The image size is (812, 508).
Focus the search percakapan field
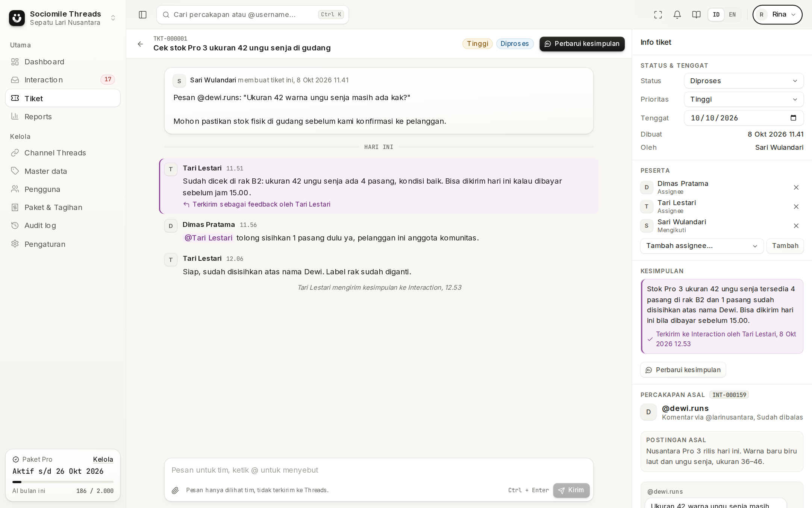(252, 15)
